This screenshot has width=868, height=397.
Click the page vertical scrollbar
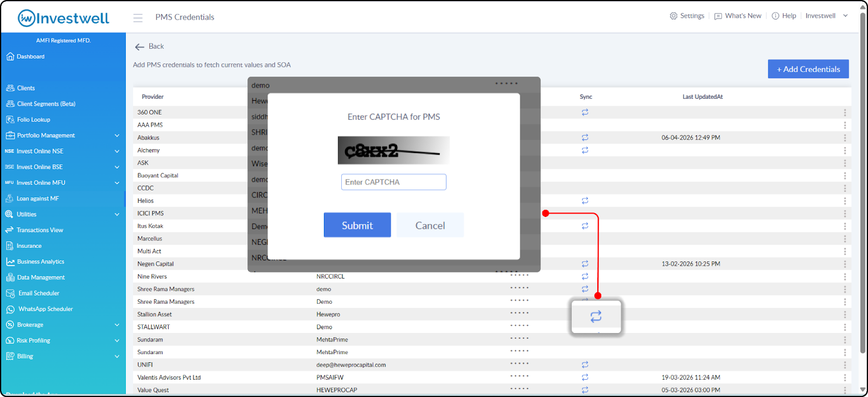(x=863, y=182)
